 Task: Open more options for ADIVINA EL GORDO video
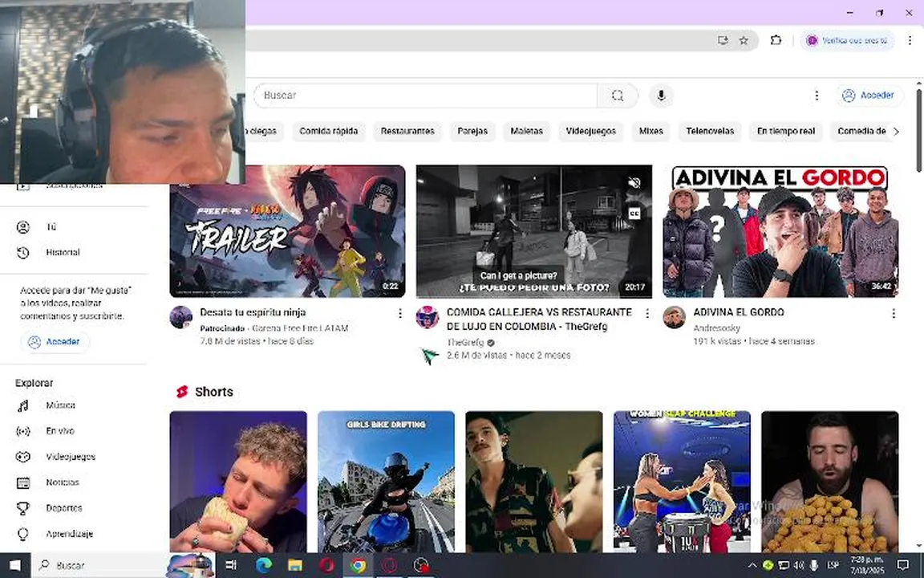click(x=894, y=313)
